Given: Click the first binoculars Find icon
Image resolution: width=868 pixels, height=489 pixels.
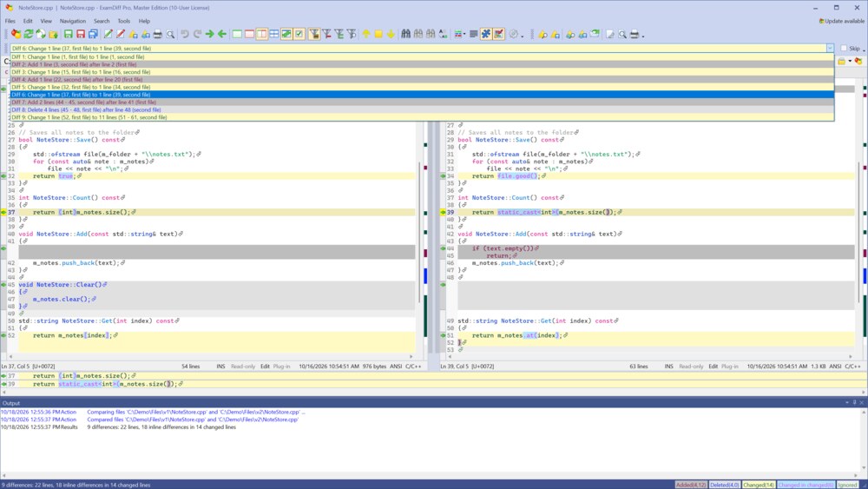Looking at the screenshot, I should (405, 35).
